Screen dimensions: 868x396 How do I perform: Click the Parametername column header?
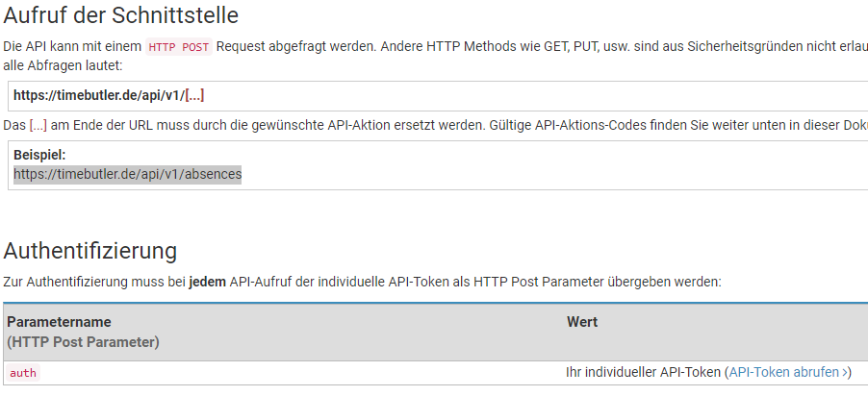click(x=59, y=322)
